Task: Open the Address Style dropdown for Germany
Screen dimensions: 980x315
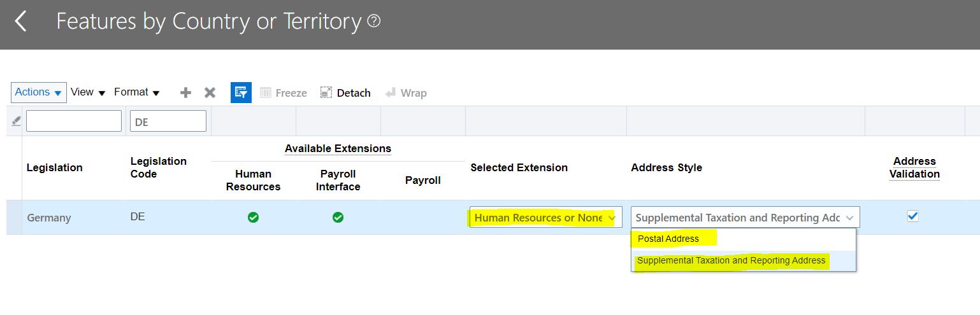Action: click(746, 218)
